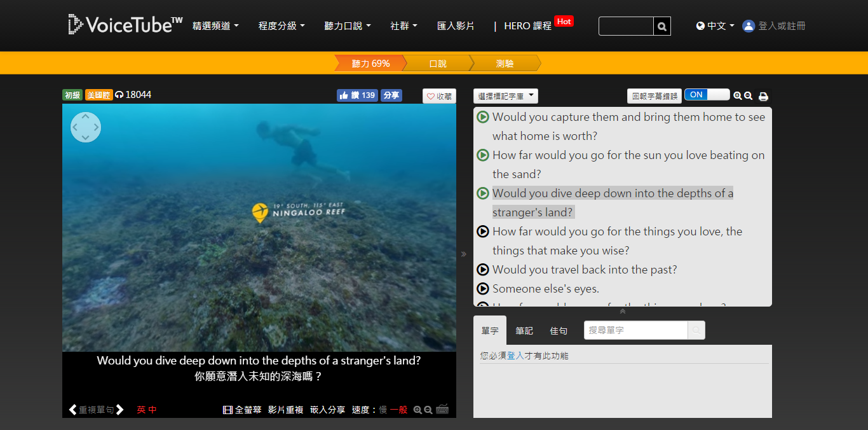
Task: Click 登入 link in vocabulary panel
Action: point(515,356)
